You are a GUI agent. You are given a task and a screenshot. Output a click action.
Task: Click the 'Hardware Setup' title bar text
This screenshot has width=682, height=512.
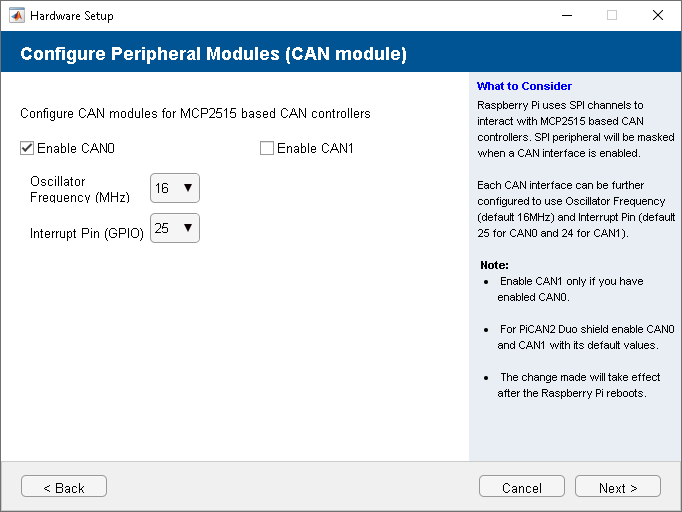72,16
